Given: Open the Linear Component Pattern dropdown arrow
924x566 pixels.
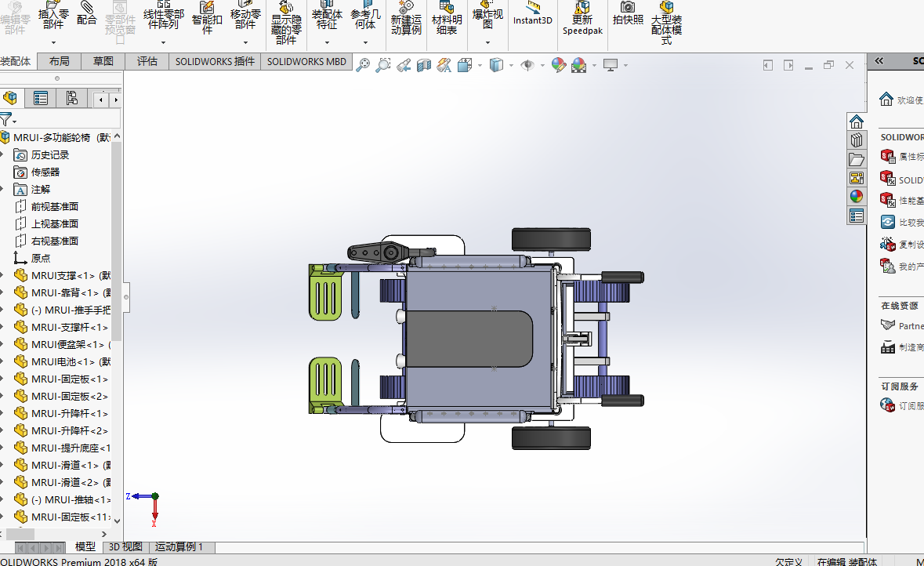Looking at the screenshot, I should pyautogui.click(x=163, y=42).
